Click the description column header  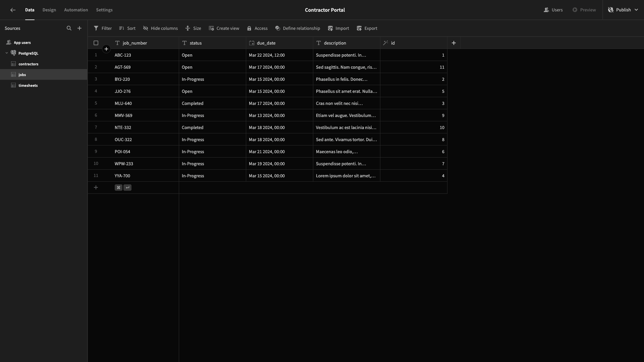coord(346,43)
